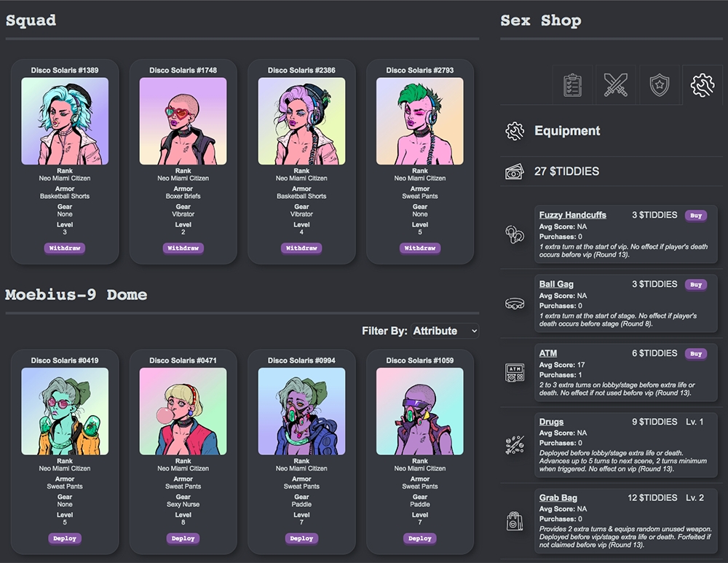The height and width of the screenshot is (563, 728).
Task: Open the Drugs item link
Action: click(550, 422)
